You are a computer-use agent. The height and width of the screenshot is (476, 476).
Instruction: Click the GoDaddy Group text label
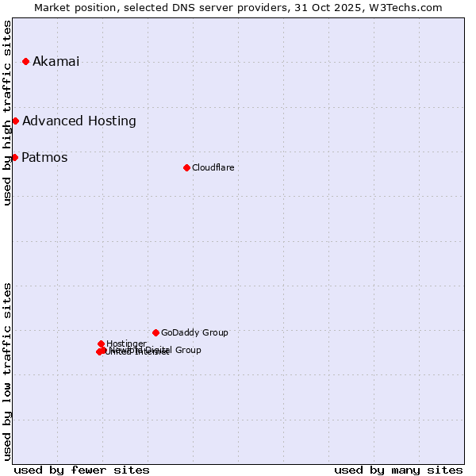[194, 333]
